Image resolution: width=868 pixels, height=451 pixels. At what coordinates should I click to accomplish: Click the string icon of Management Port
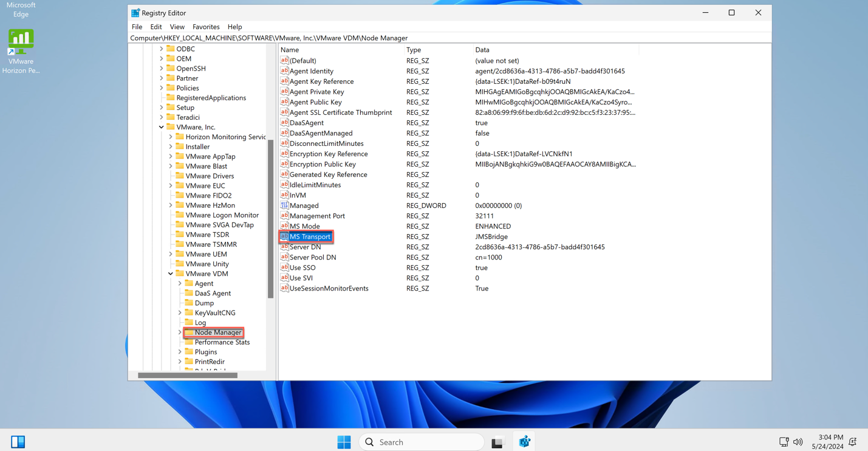(284, 216)
